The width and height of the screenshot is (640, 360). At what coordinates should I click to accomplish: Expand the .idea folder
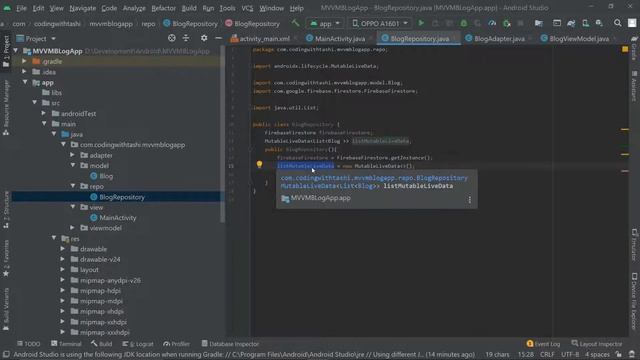pos(24,72)
